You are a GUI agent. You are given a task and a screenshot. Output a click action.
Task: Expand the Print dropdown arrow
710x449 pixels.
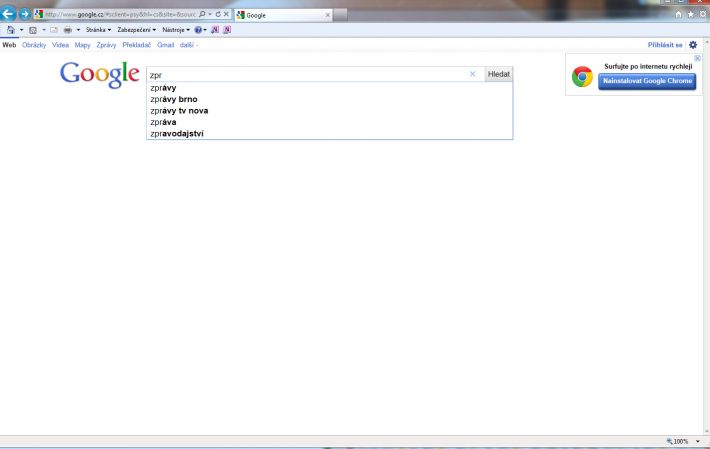point(78,30)
